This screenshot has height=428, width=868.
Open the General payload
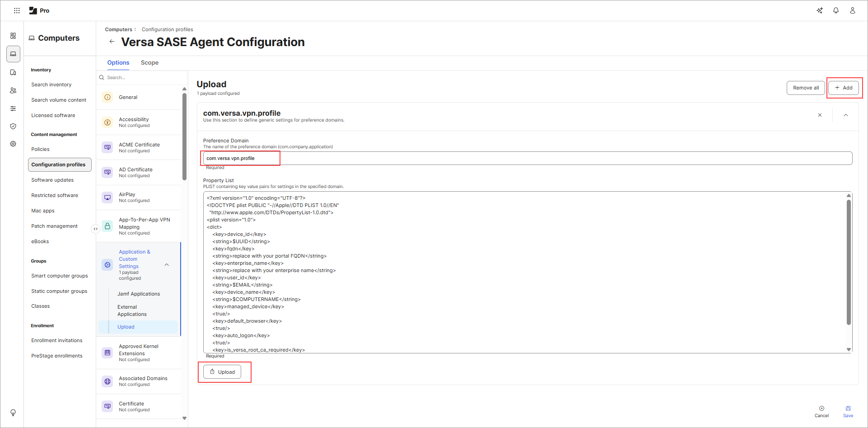(x=140, y=97)
